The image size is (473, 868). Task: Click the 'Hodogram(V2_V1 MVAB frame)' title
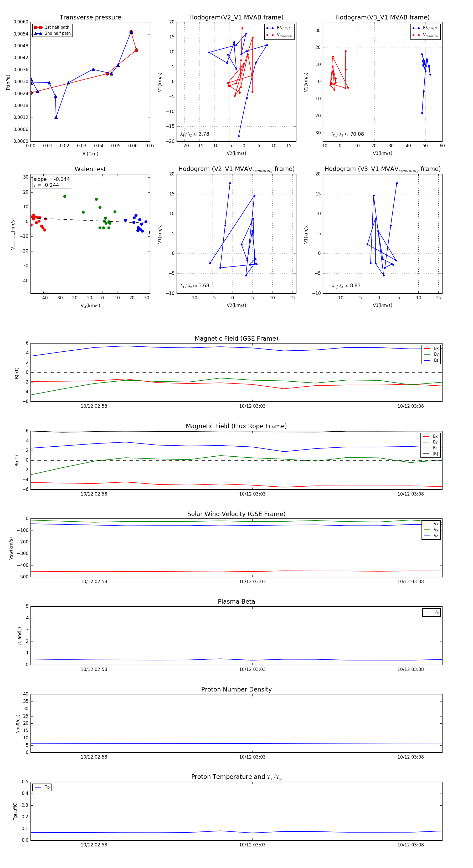236,17
